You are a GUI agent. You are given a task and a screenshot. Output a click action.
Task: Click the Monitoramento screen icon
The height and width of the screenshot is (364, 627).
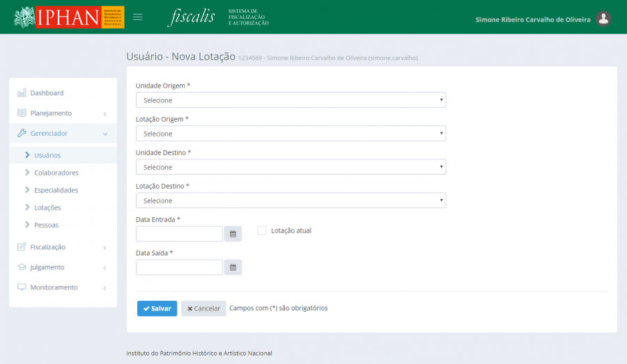point(22,287)
